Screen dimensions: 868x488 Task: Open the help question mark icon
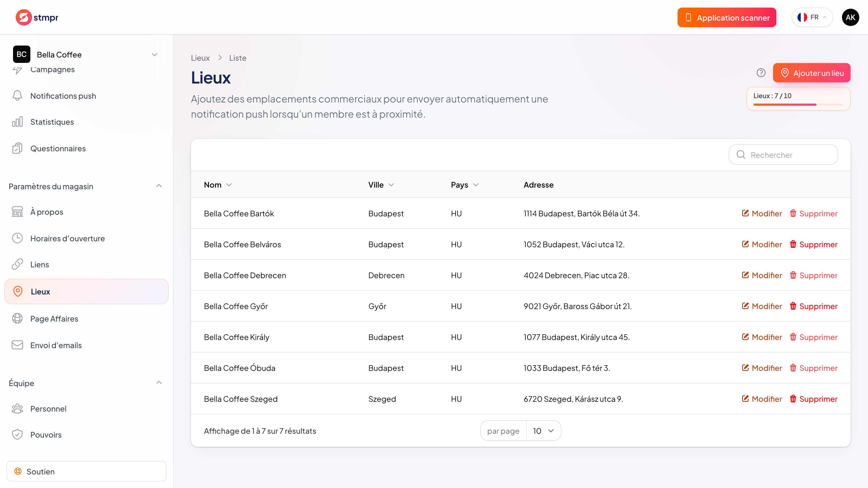(x=761, y=73)
